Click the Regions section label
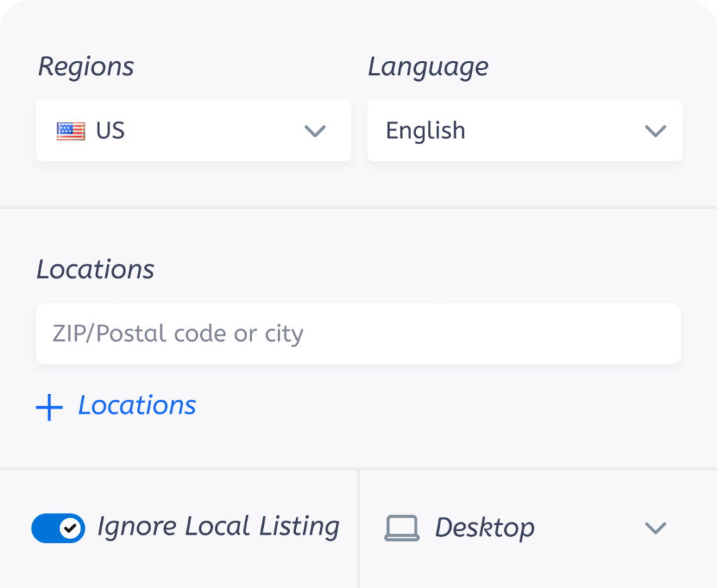This screenshot has width=717, height=588. click(x=85, y=66)
